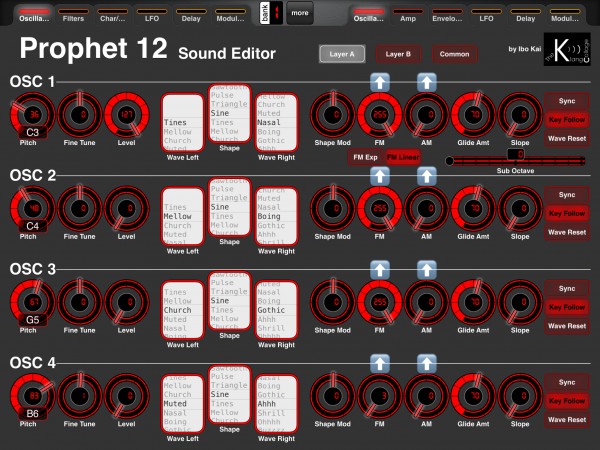Open the Char tab

click(x=112, y=15)
